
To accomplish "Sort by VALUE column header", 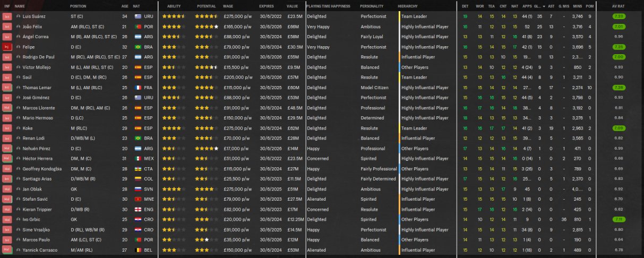I will (x=293, y=6).
